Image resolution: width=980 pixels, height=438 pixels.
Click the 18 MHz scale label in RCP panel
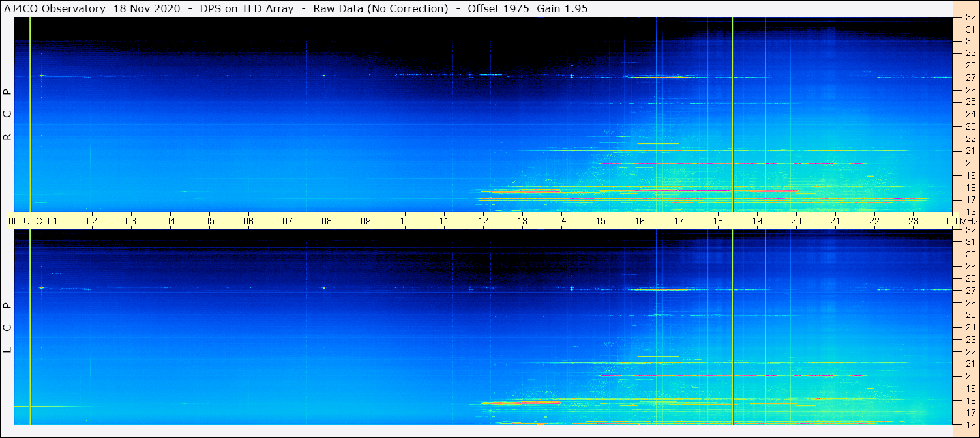coord(970,188)
